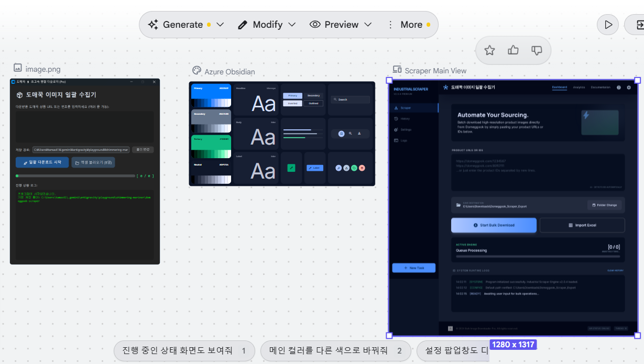Click the partially hidden export button top right
The image size is (644, 364).
(x=635, y=25)
